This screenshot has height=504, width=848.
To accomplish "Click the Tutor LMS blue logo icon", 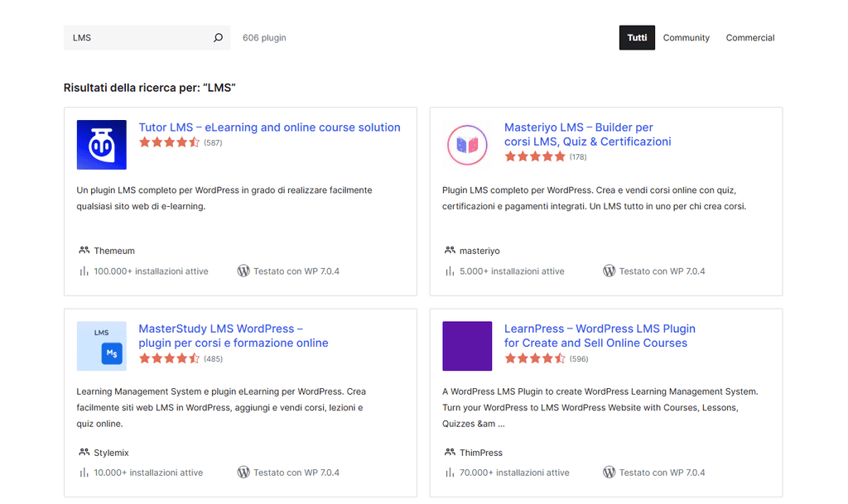I will point(102,145).
